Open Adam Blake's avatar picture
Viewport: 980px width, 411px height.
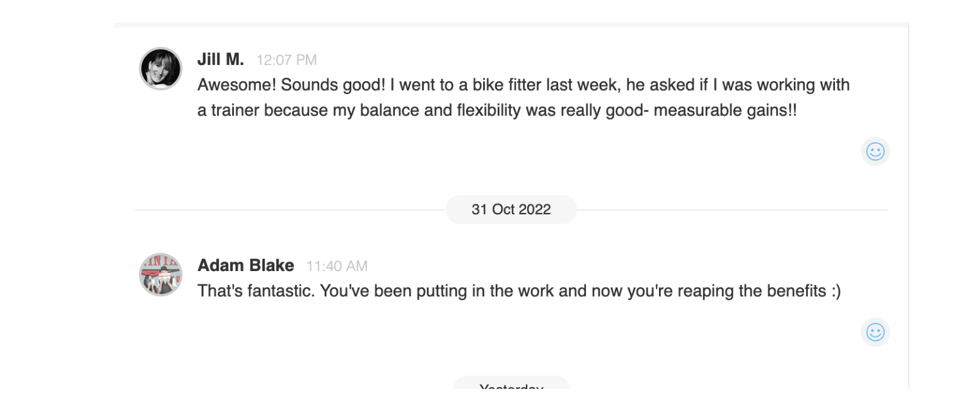pyautogui.click(x=161, y=275)
